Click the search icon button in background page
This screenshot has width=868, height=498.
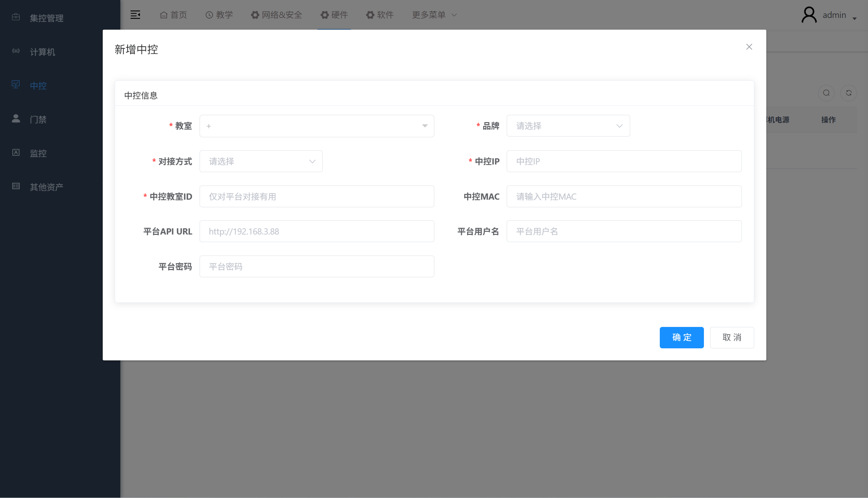click(x=826, y=93)
